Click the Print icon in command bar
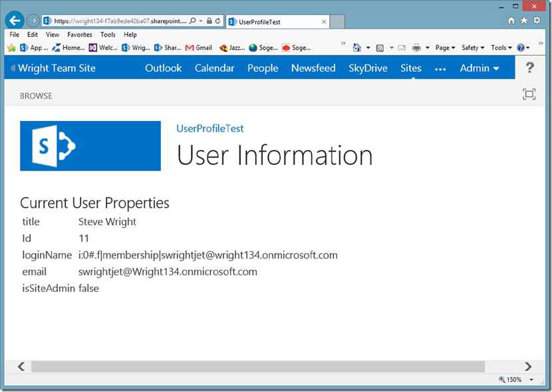 [416, 48]
